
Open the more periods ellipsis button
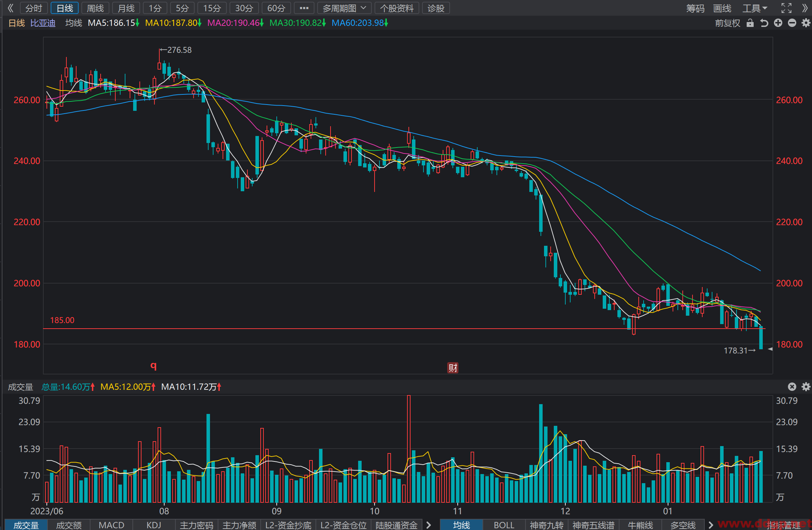(304, 8)
